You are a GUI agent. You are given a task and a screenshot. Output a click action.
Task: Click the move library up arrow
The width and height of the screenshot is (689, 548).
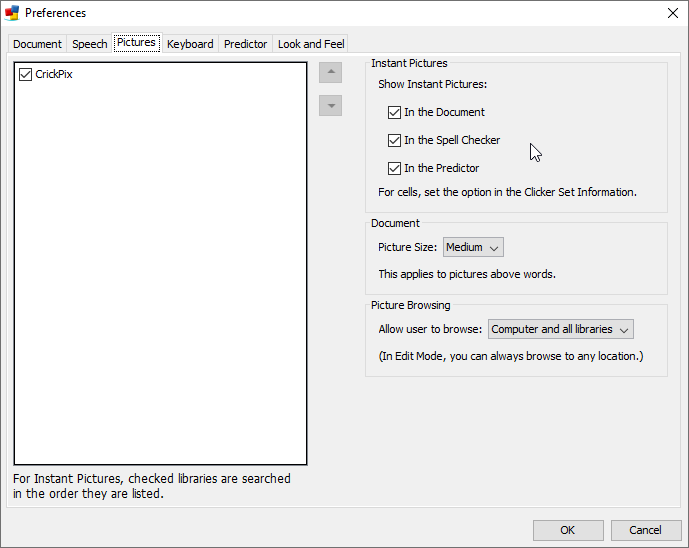(330, 73)
